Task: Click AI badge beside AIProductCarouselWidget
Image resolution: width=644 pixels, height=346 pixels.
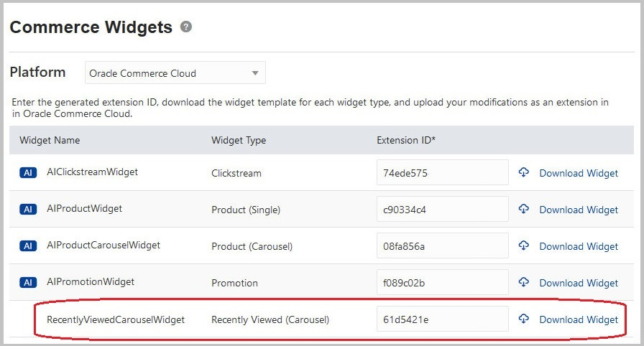Action: 28,246
